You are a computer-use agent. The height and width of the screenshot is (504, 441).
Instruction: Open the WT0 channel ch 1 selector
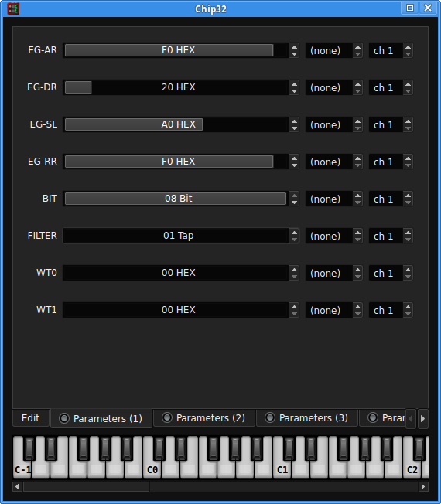coord(391,273)
